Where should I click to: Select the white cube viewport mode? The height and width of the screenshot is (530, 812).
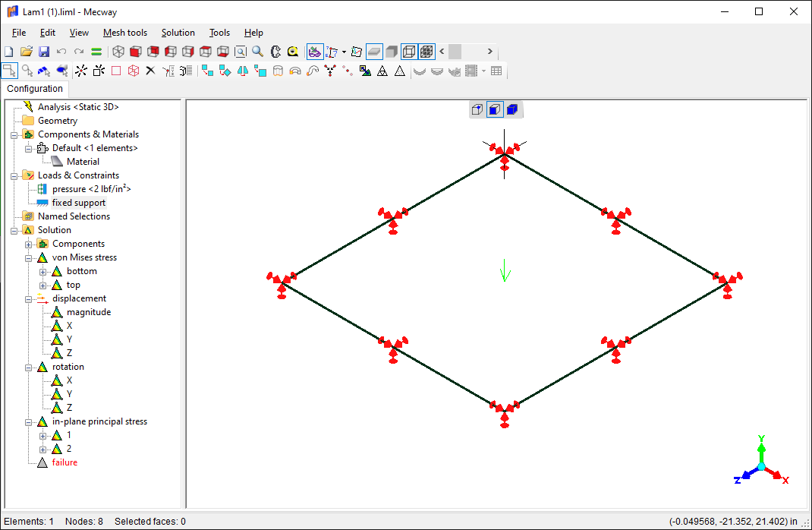pos(477,109)
